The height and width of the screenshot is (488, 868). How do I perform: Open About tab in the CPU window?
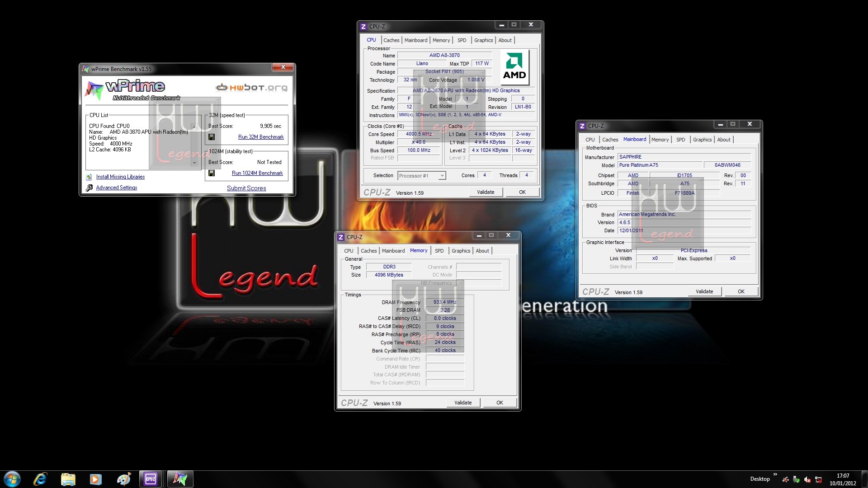point(505,40)
